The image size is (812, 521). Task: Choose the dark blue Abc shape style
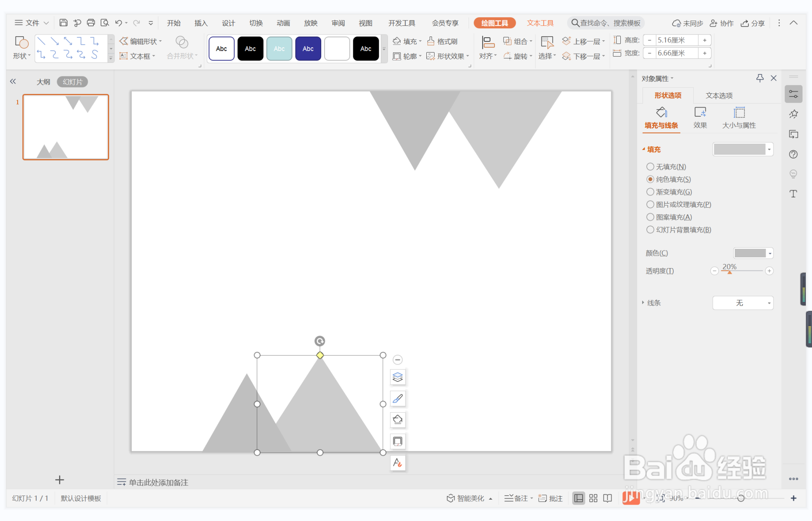(x=308, y=48)
